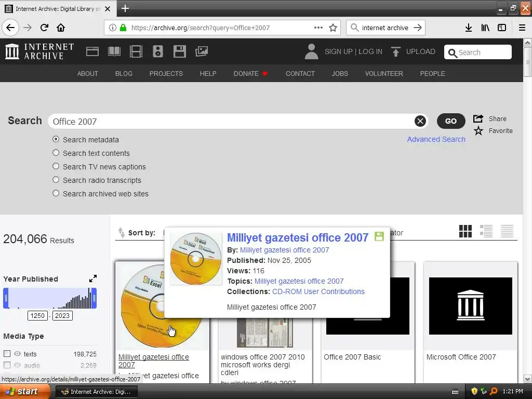Select Search text contents option
The image size is (532, 399).
click(56, 153)
